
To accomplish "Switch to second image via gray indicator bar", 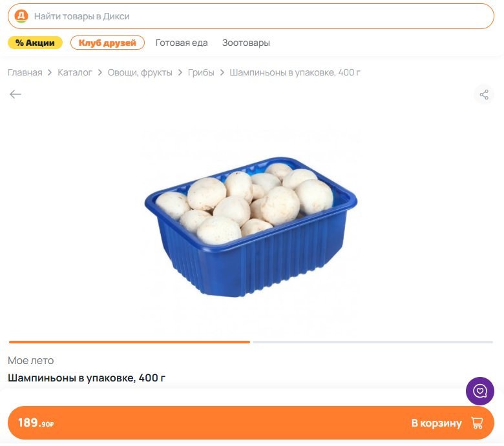I will tap(373, 342).
